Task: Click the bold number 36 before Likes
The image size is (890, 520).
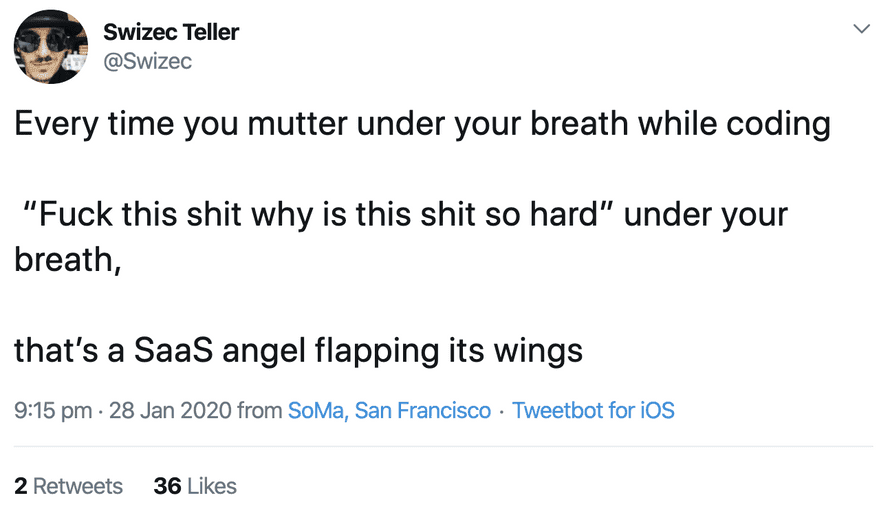Action: click(x=167, y=486)
